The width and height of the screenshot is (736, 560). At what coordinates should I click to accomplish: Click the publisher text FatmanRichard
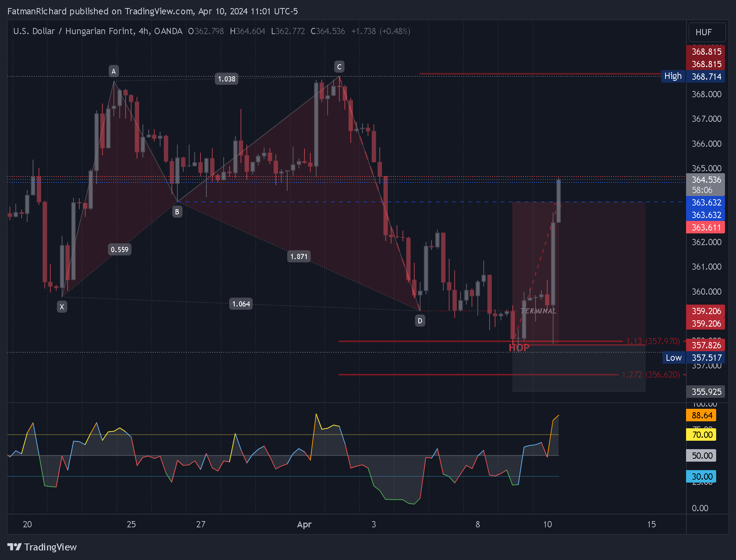(37, 11)
